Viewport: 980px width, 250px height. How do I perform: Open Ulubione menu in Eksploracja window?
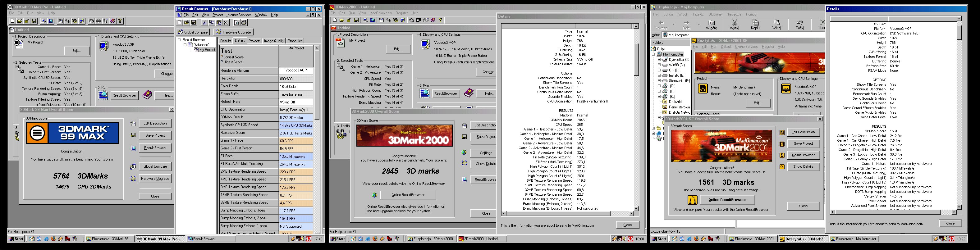click(x=715, y=14)
